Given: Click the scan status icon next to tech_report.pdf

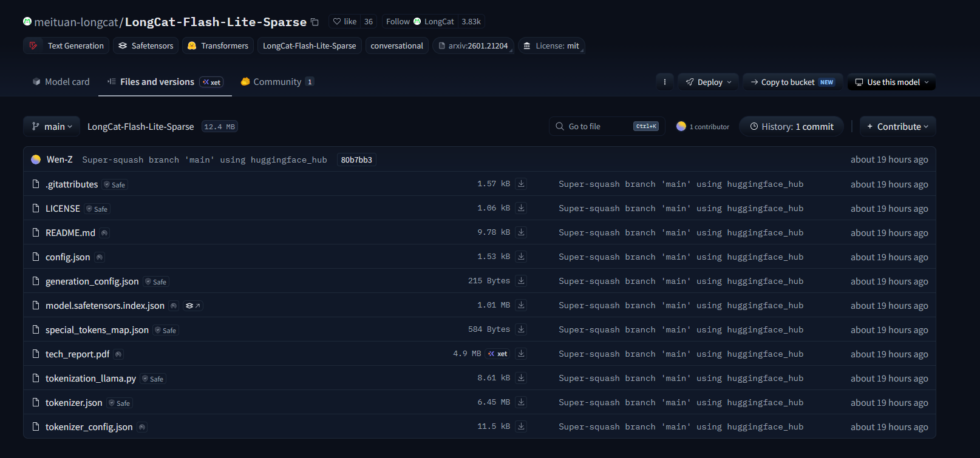Looking at the screenshot, I should point(118,354).
